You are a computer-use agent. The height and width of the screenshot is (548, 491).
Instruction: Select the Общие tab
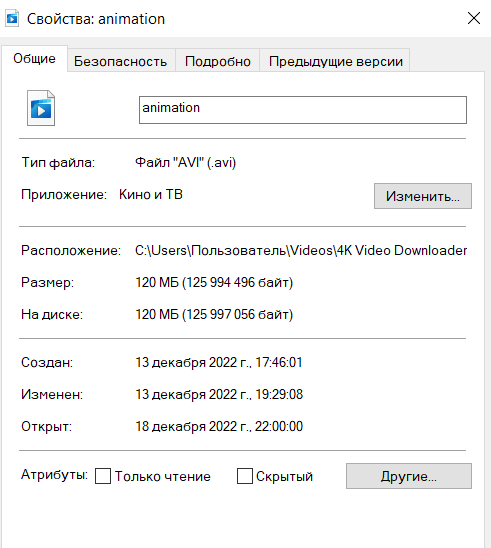pyautogui.click(x=34, y=58)
